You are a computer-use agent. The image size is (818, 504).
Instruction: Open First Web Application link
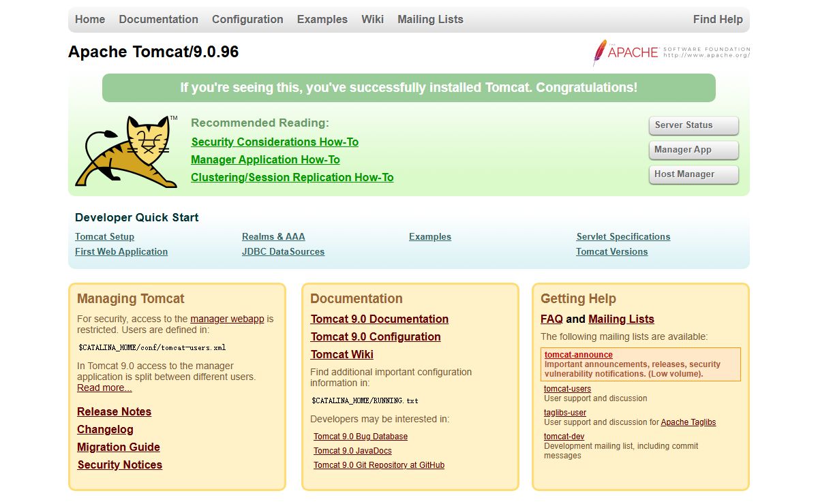coord(121,251)
